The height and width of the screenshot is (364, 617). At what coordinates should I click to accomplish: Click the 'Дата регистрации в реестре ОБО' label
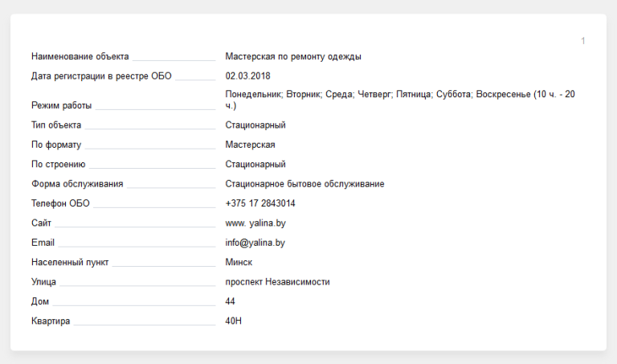click(x=101, y=76)
